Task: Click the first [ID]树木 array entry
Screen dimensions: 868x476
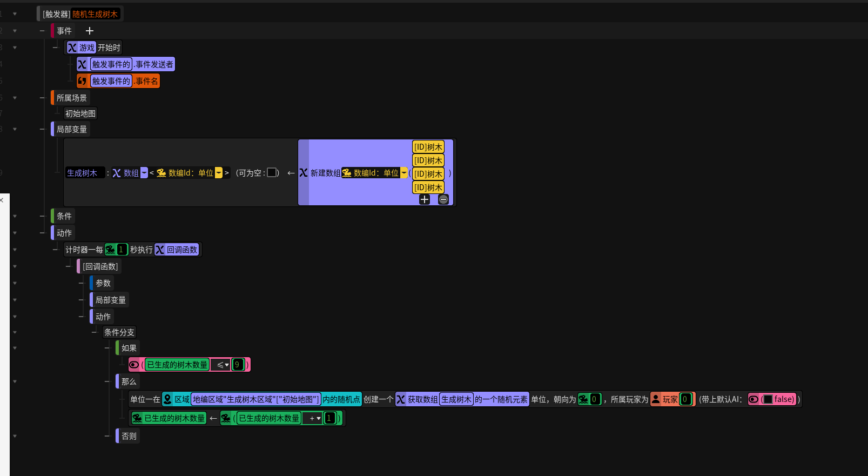Action: coord(428,147)
